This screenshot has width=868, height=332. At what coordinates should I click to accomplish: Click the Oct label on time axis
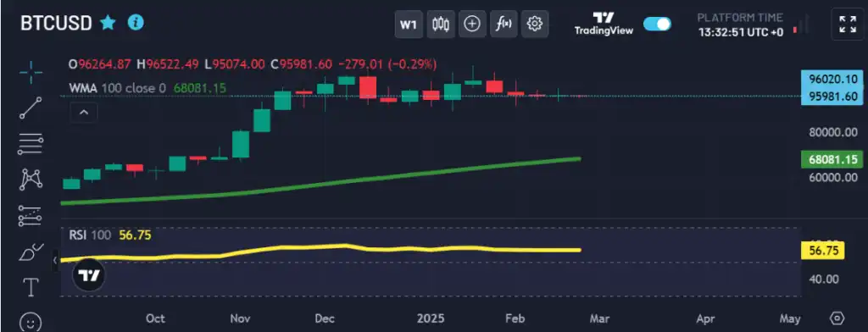(x=155, y=318)
